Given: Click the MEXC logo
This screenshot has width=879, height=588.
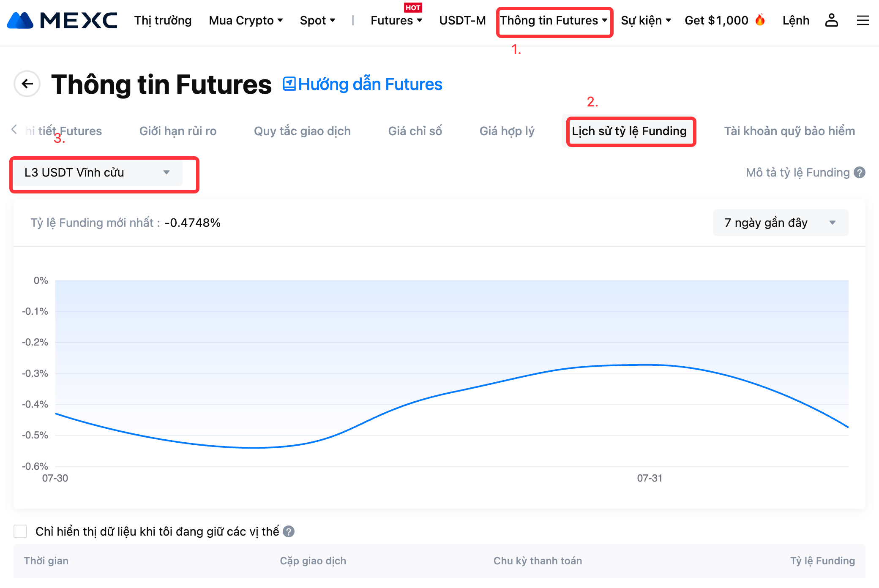Looking at the screenshot, I should pos(62,20).
